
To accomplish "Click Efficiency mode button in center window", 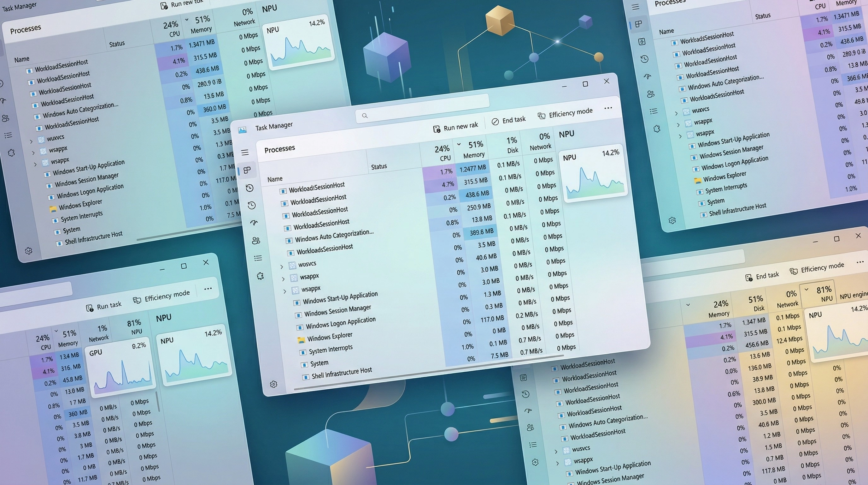I will tap(565, 114).
